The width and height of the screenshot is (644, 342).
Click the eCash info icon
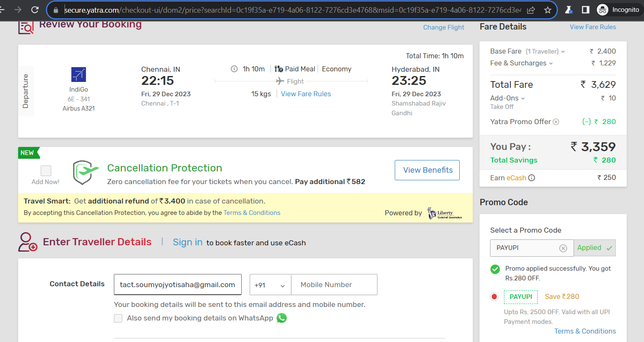coord(531,178)
